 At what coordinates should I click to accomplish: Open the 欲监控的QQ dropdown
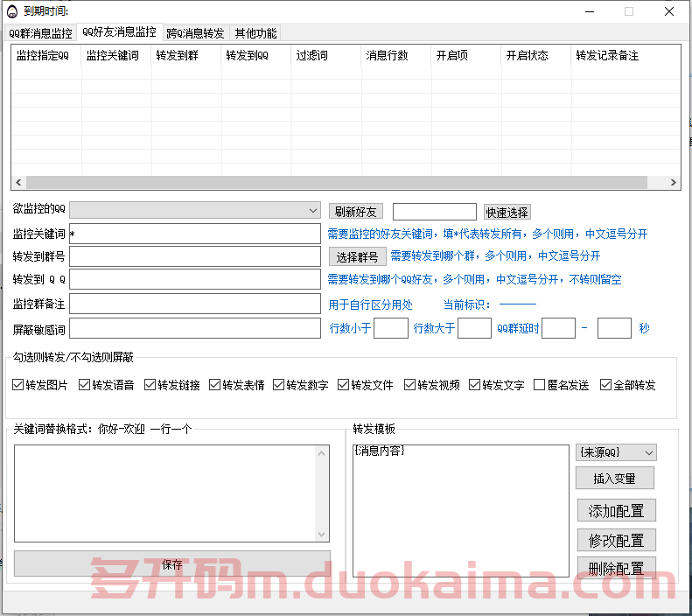(313, 211)
